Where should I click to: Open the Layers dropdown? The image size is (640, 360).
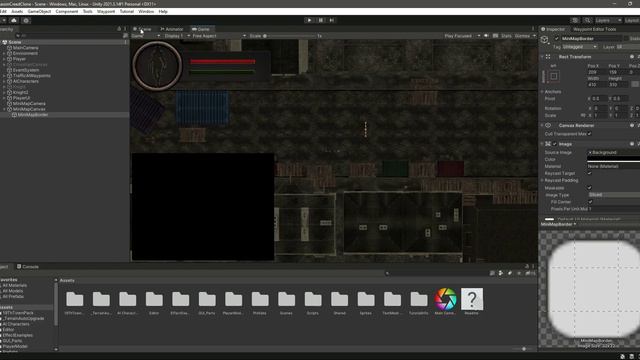click(x=608, y=20)
